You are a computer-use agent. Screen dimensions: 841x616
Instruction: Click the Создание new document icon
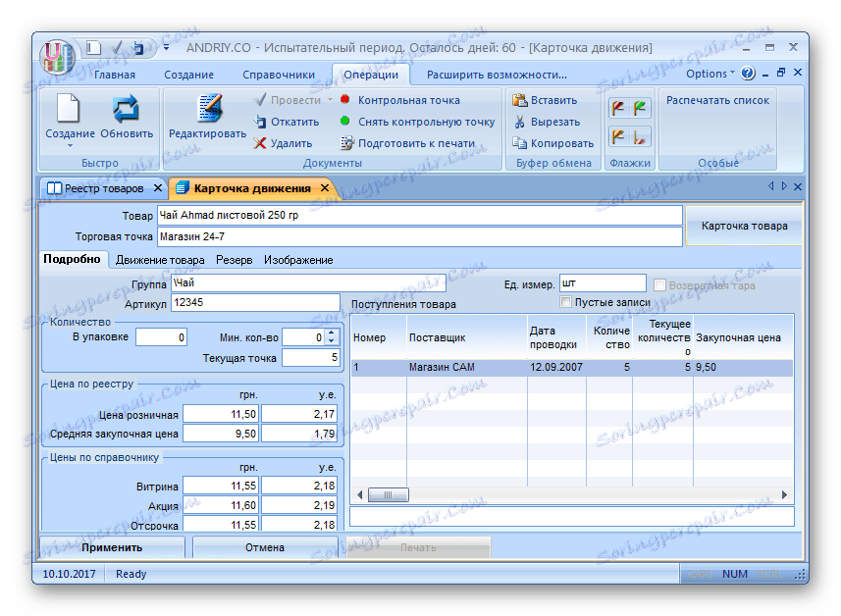[x=69, y=109]
